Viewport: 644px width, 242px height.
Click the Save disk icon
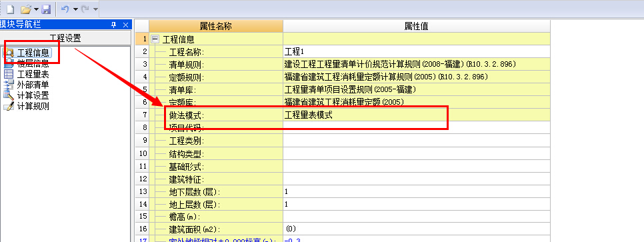tap(46, 9)
